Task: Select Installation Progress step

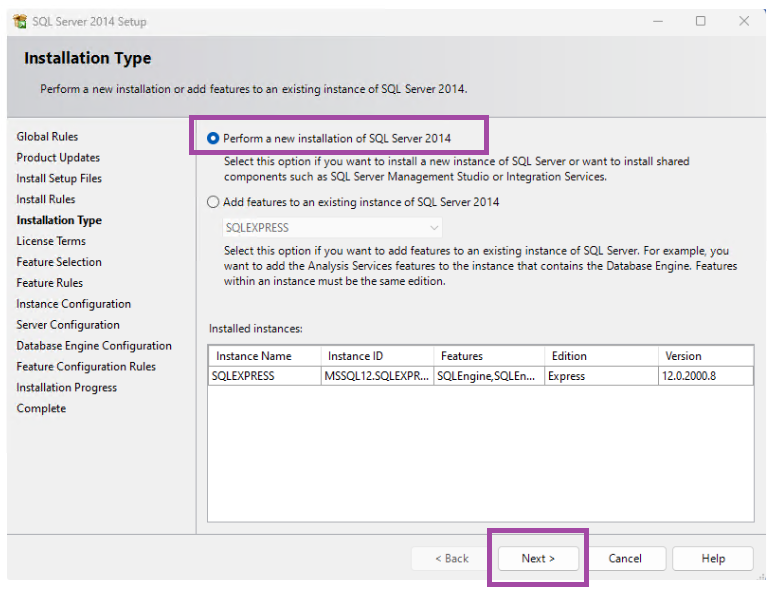Action: [x=66, y=388]
